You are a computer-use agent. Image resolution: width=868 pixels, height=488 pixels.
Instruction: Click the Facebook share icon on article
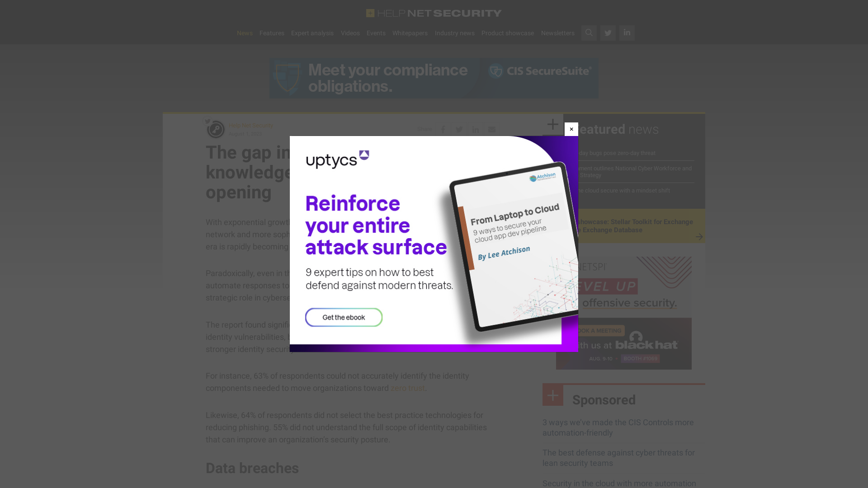point(443,129)
